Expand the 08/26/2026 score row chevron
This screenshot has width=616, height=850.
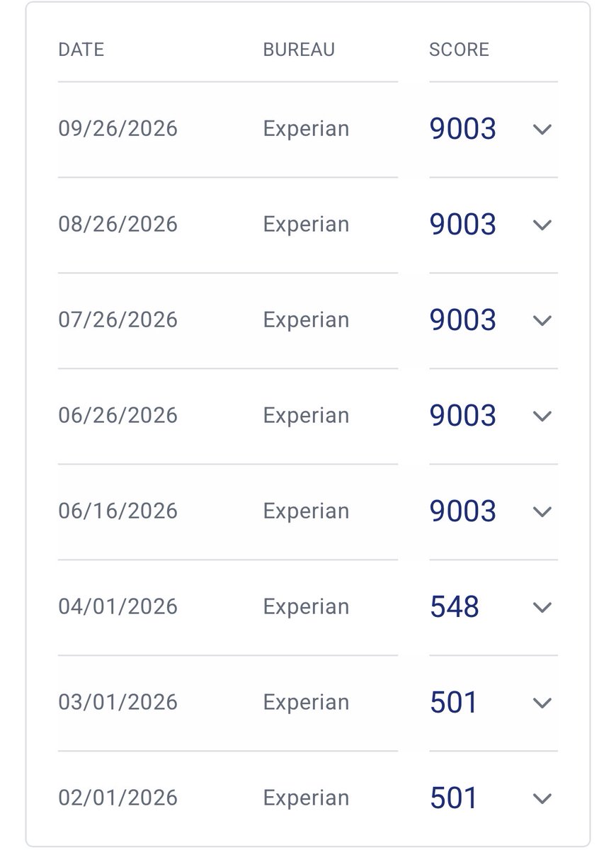coord(542,225)
